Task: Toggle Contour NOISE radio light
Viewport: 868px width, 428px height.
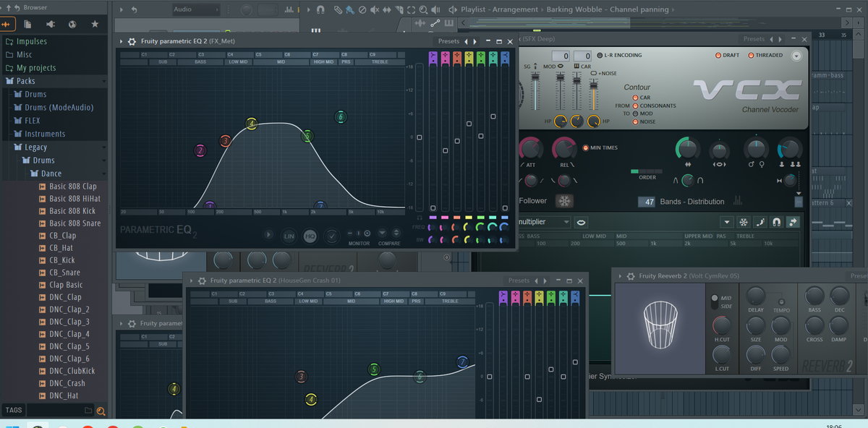Action: point(636,121)
